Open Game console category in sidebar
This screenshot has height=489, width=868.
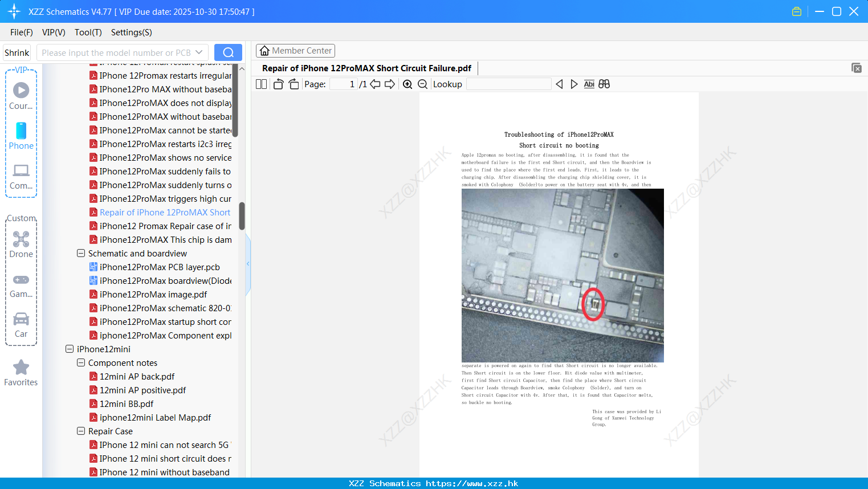tap(21, 286)
